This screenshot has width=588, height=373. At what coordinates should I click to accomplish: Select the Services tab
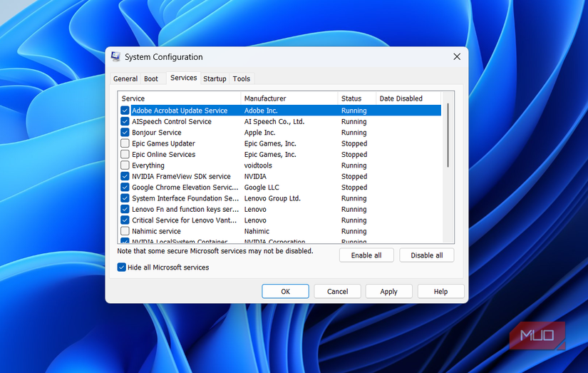pyautogui.click(x=183, y=78)
